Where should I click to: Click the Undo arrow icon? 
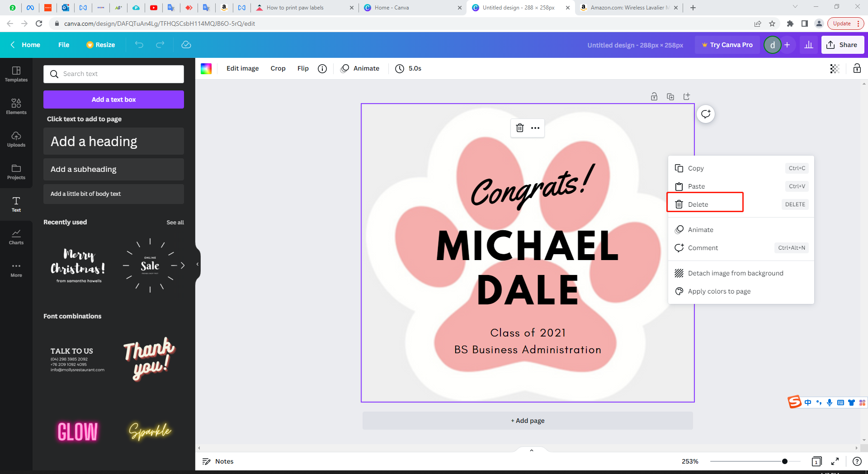[139, 45]
